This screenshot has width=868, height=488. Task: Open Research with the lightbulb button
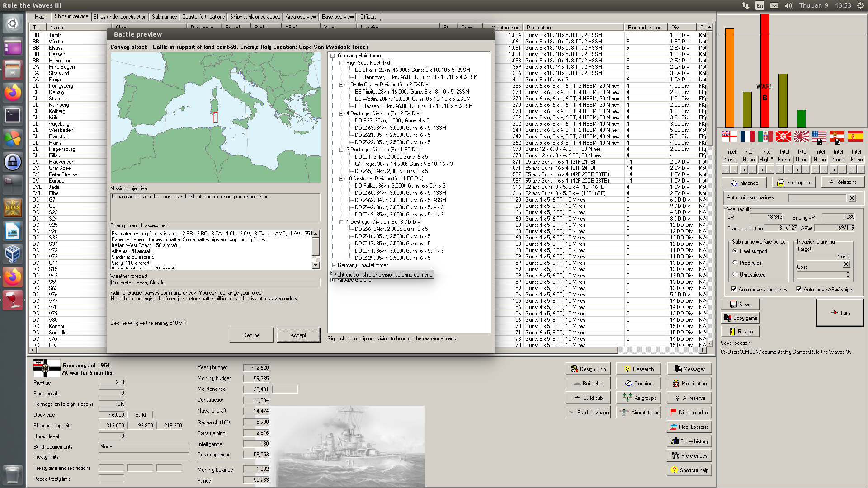(638, 369)
